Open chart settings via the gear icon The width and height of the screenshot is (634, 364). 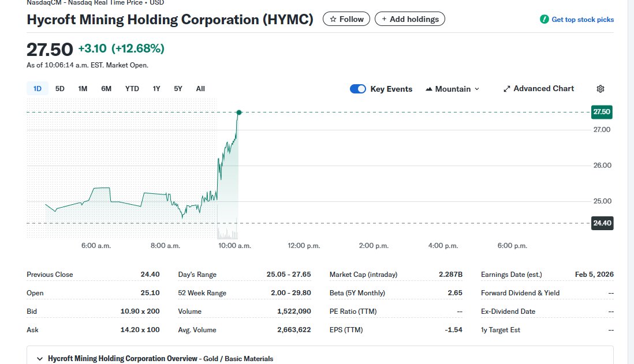600,88
